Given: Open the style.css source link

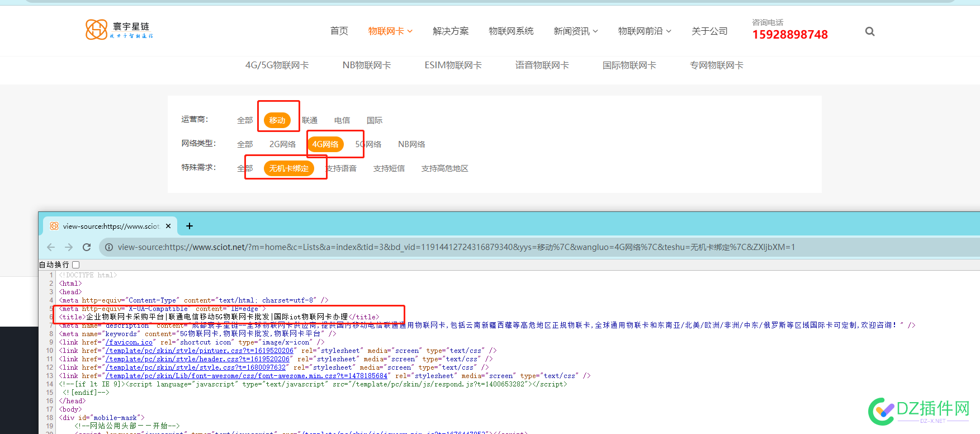Looking at the screenshot, I should [196, 367].
